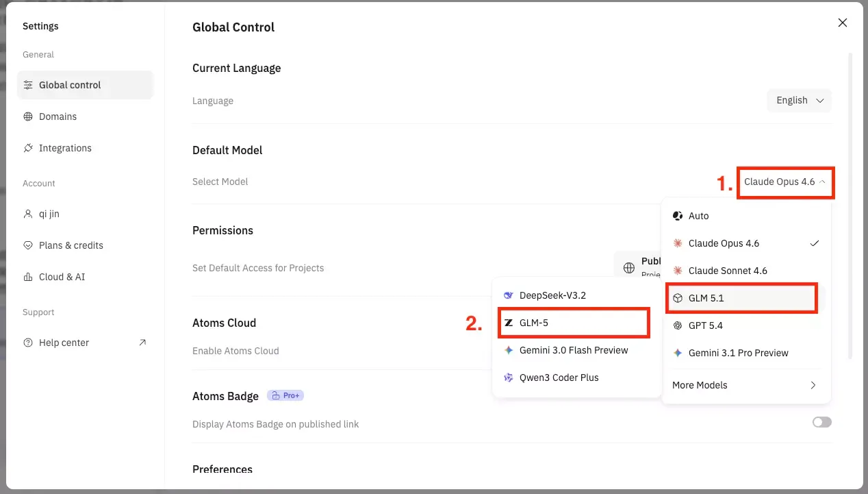868x494 pixels.
Task: Click the Preferences heading
Action: 222,469
